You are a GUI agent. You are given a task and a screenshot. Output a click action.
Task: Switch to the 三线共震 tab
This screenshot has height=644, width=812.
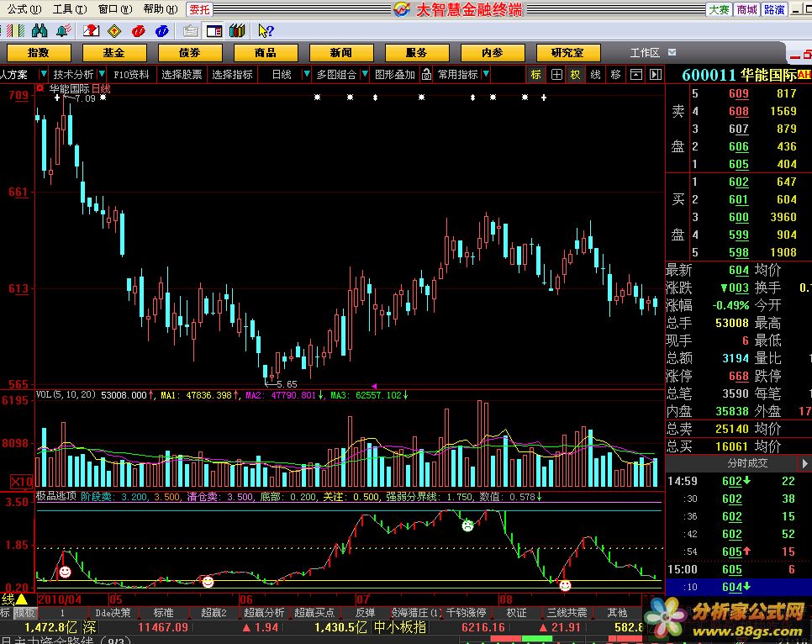tap(567, 613)
